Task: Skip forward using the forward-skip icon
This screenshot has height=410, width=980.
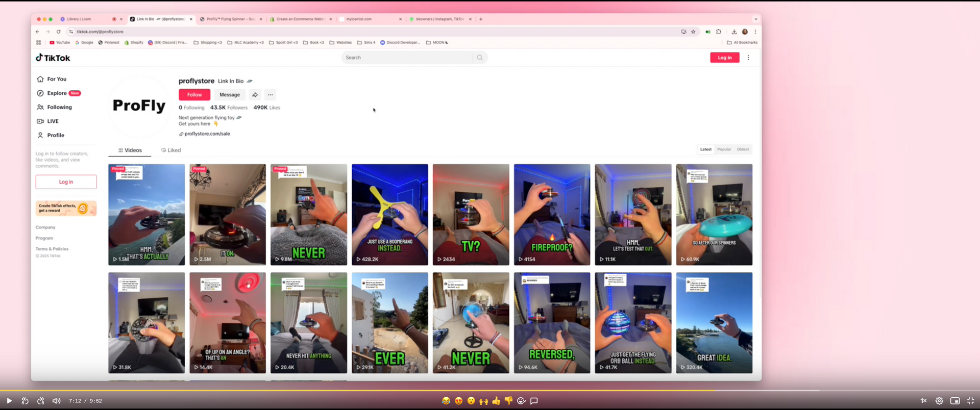Action: click(x=41, y=401)
